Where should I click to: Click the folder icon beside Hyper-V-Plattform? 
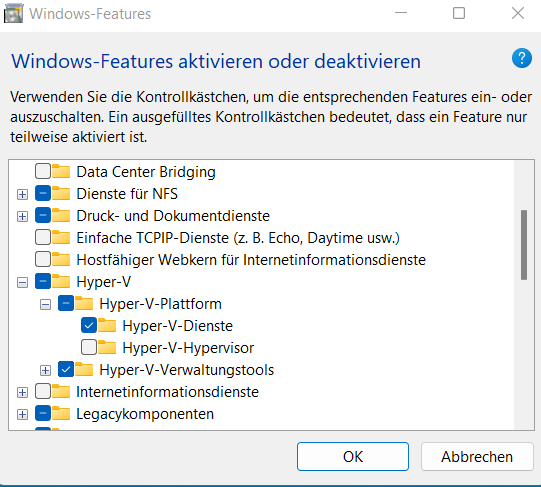(84, 303)
